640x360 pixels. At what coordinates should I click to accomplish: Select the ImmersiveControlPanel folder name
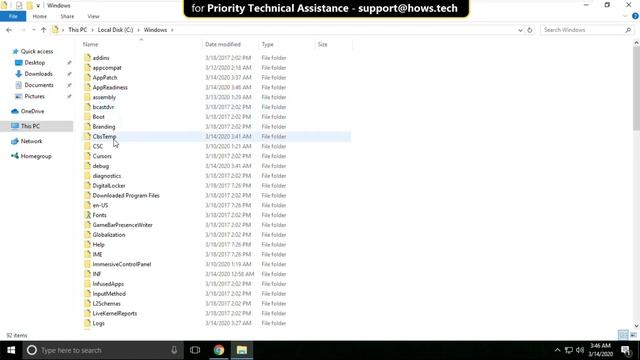pyautogui.click(x=122, y=264)
